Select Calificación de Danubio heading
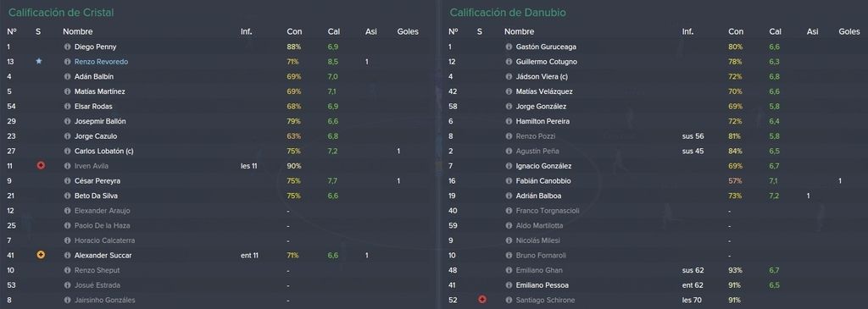This screenshot has height=309, width=868. pyautogui.click(x=508, y=12)
